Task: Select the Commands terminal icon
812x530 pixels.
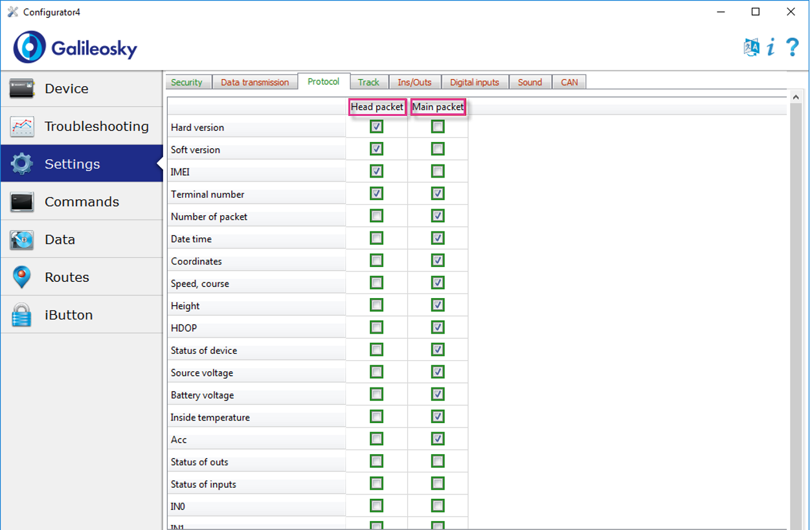Action: coord(21,202)
